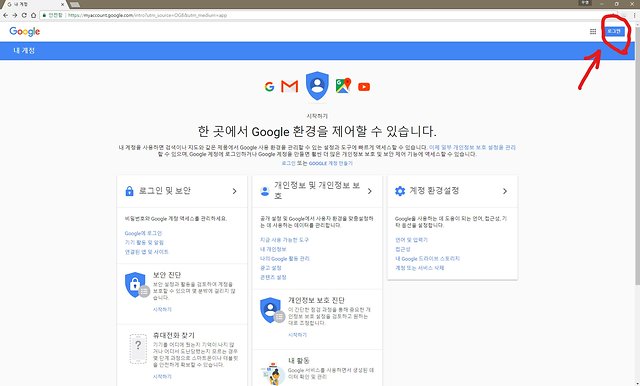Minimize the Chrome window
The image size is (640, 386).
click(601, 4)
